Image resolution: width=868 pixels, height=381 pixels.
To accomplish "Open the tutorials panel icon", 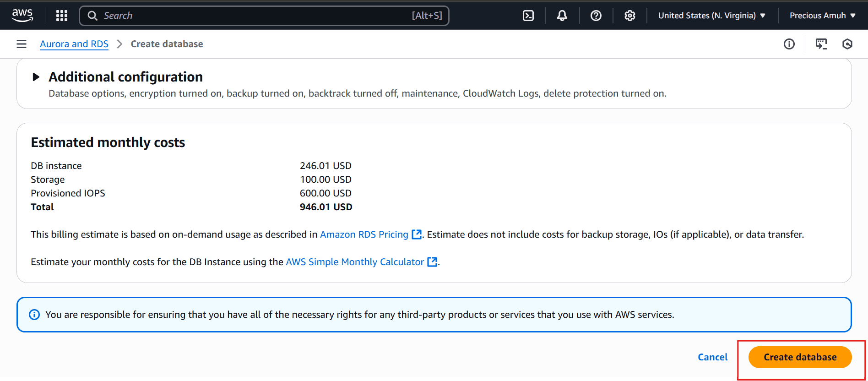I will 821,44.
